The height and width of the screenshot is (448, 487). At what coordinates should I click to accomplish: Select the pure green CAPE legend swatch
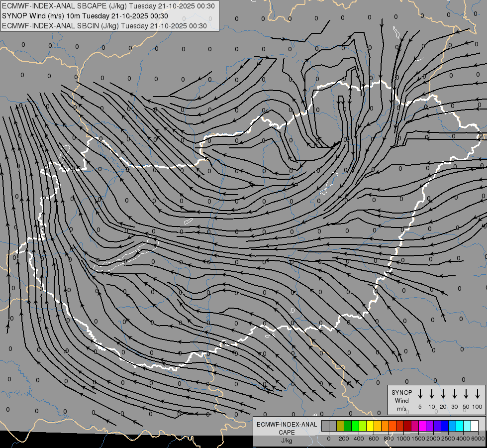point(355,426)
